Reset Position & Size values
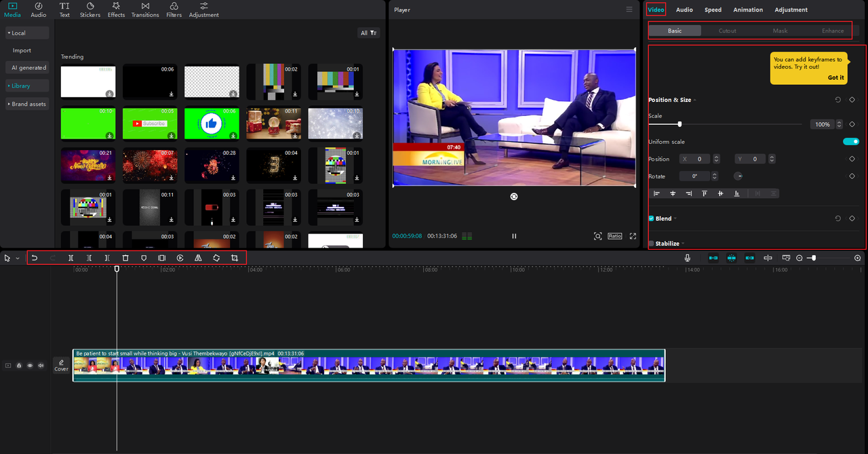This screenshot has width=868, height=454. click(x=837, y=100)
